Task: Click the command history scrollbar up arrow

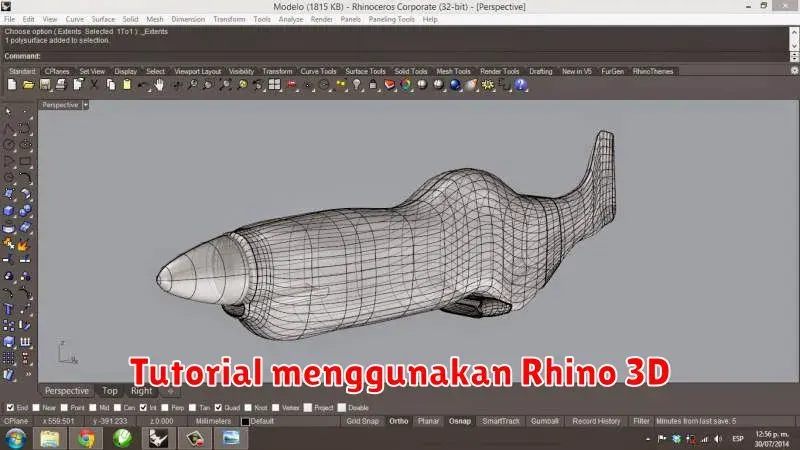Action: pyautogui.click(x=794, y=32)
